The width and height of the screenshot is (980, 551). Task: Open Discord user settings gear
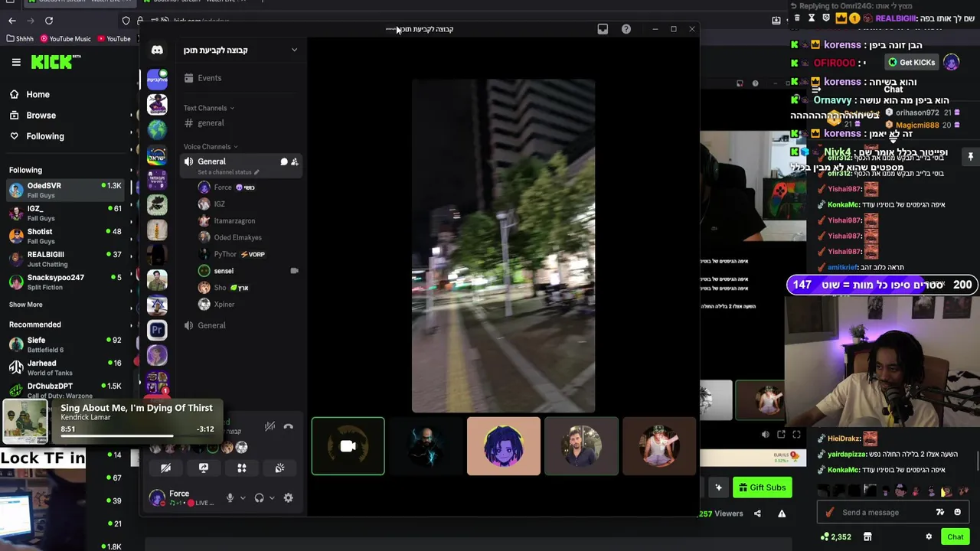(x=289, y=498)
